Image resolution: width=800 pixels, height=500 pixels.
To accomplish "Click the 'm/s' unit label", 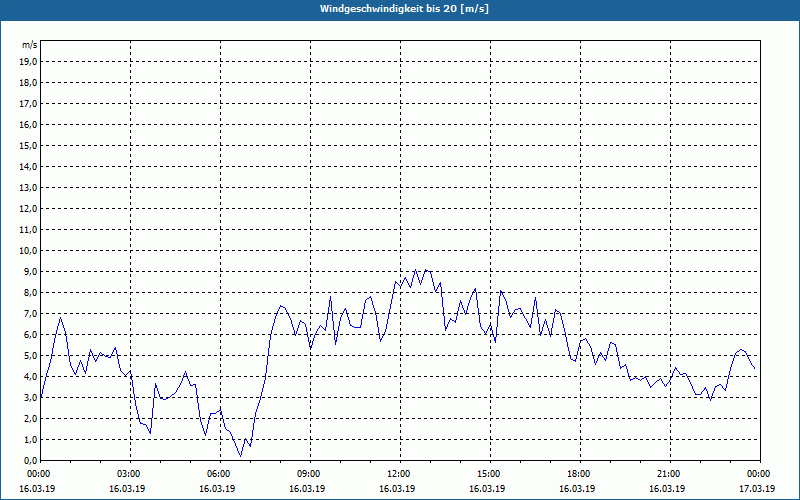I will tap(29, 45).
